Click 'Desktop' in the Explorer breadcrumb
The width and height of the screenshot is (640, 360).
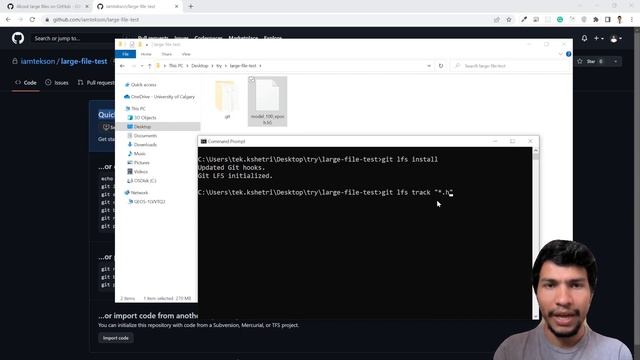click(x=200, y=66)
